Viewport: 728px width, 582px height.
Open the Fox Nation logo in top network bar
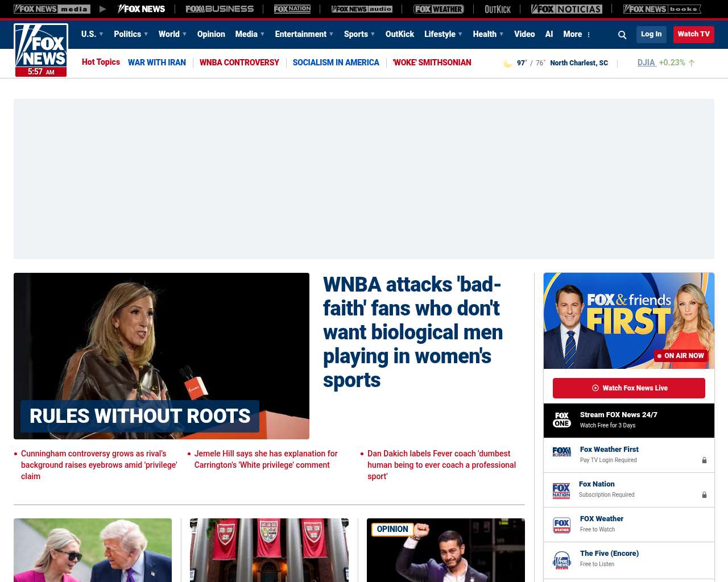(292, 9)
